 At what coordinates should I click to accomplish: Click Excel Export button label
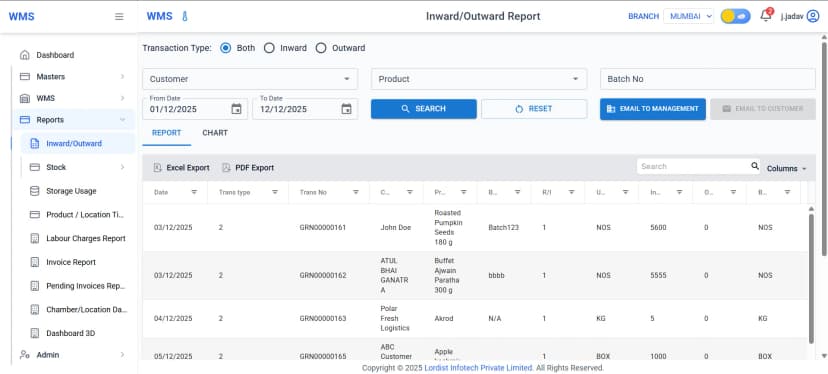click(x=188, y=167)
